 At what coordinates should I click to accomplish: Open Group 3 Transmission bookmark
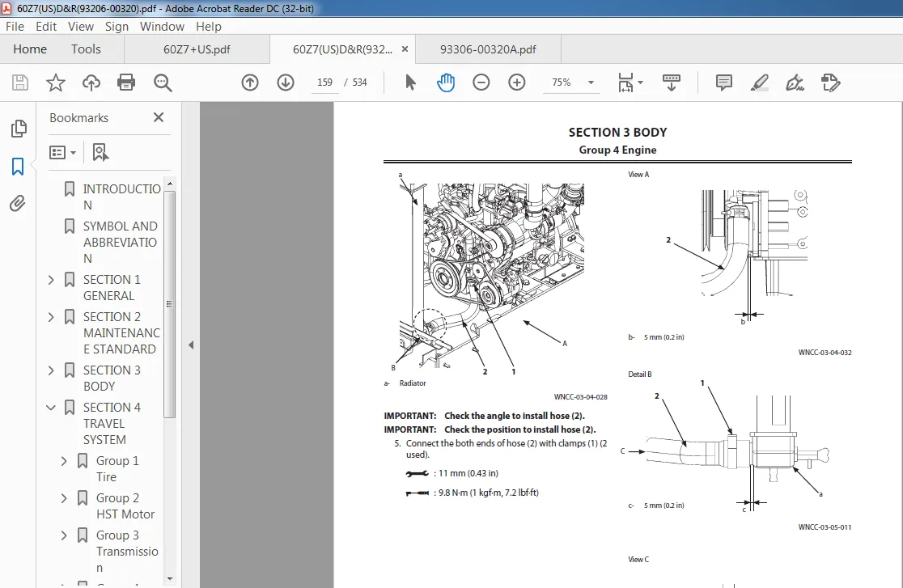click(x=127, y=551)
